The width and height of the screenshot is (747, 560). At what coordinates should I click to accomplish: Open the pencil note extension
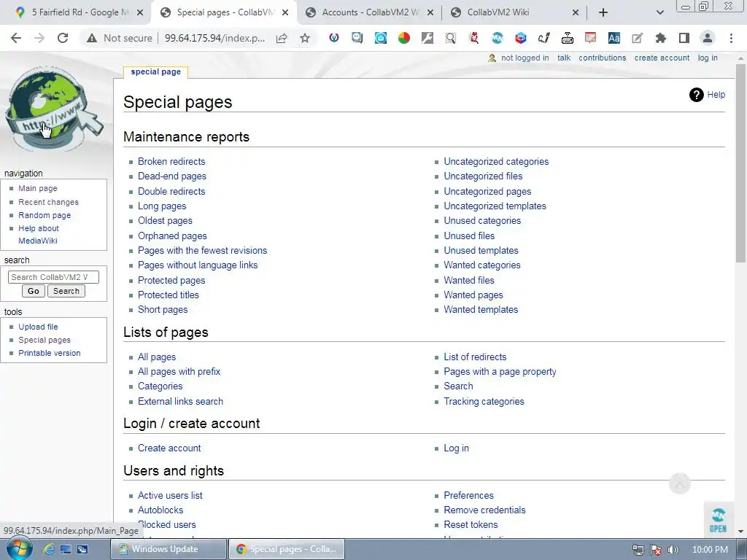[638, 38]
